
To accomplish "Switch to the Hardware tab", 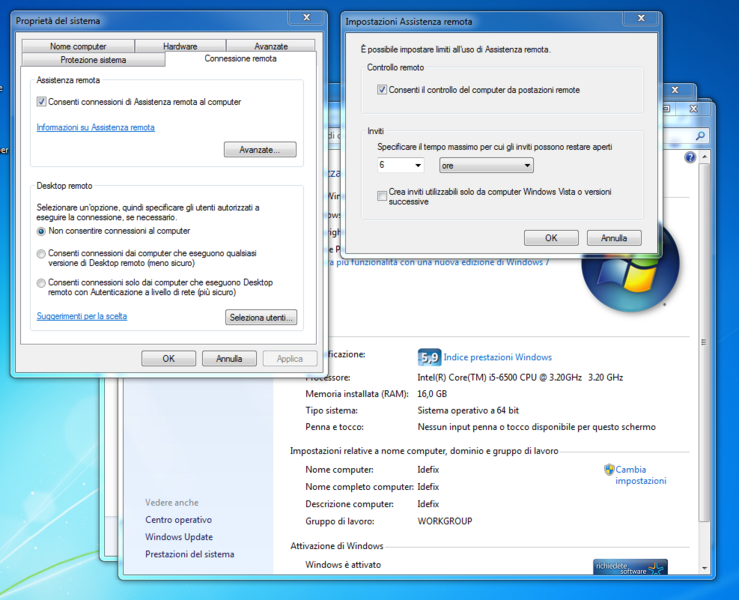I will coord(180,46).
